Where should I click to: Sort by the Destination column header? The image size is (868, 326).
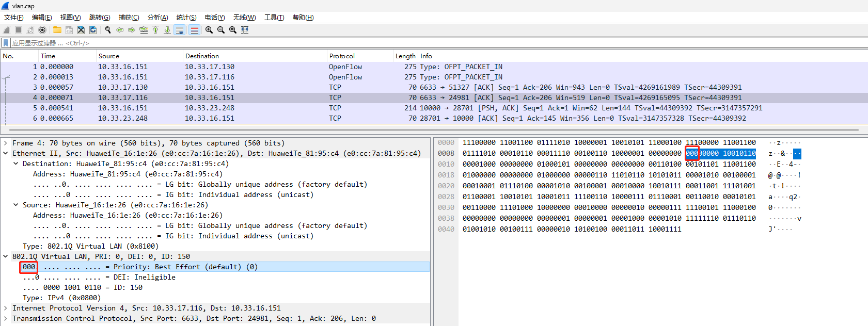[x=255, y=56]
